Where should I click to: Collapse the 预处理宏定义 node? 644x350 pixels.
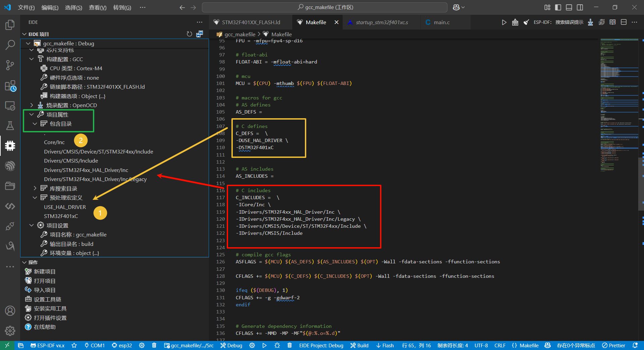coord(35,198)
